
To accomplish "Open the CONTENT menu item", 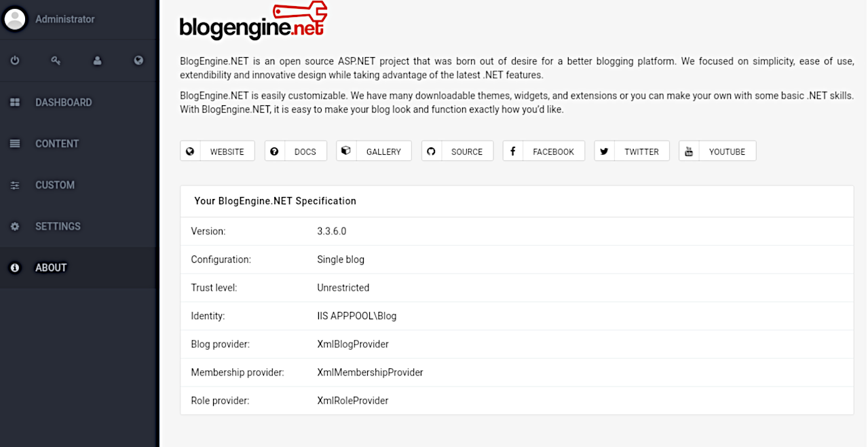I will click(79, 144).
